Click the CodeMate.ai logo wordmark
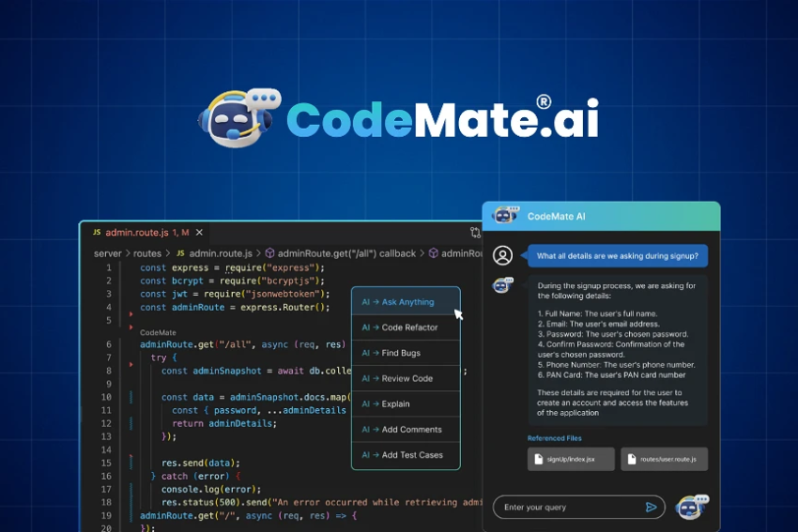 [x=443, y=118]
